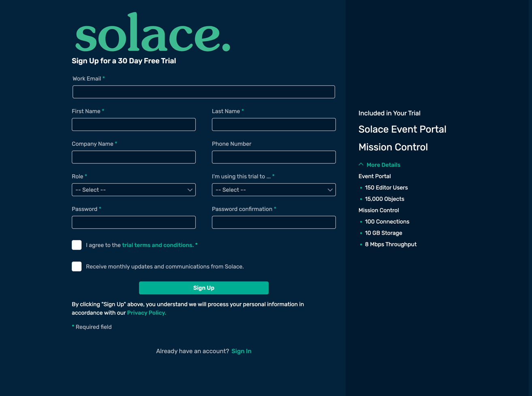Select the Company Name field

134,157
